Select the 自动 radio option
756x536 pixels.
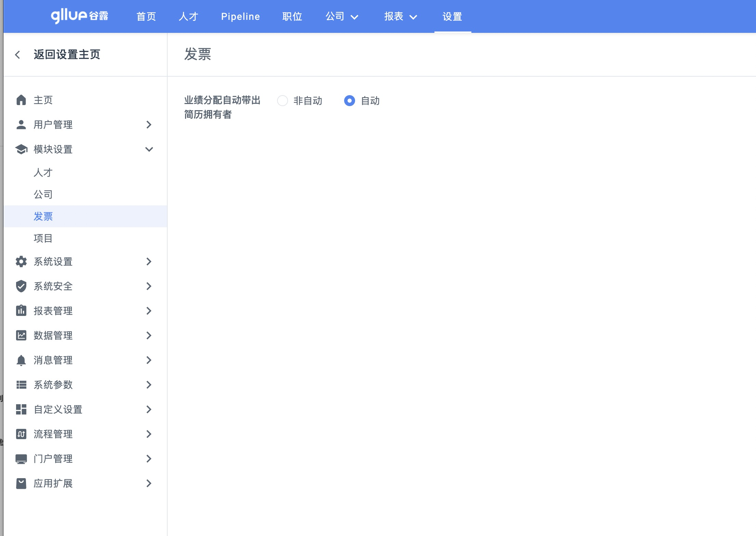(x=349, y=101)
